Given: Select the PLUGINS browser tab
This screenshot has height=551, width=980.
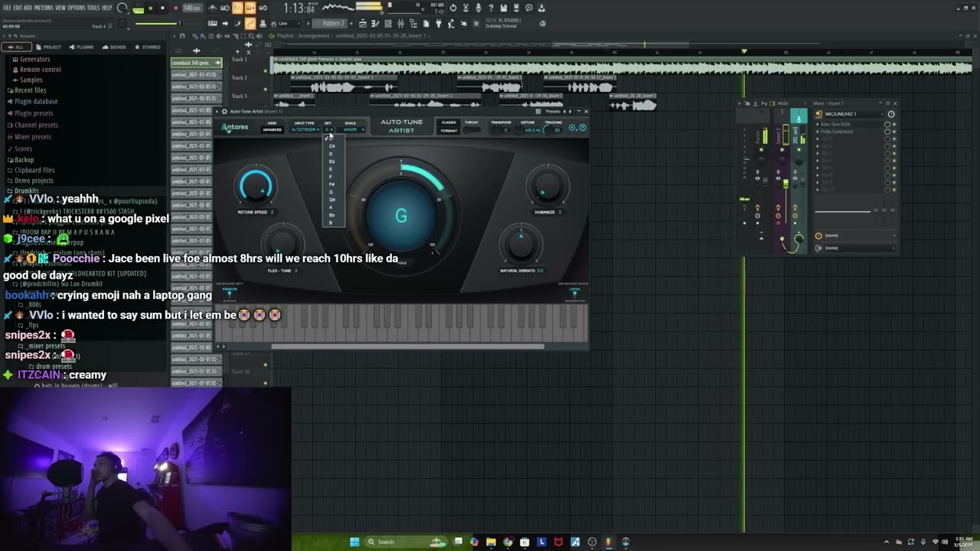Looking at the screenshot, I should (82, 47).
